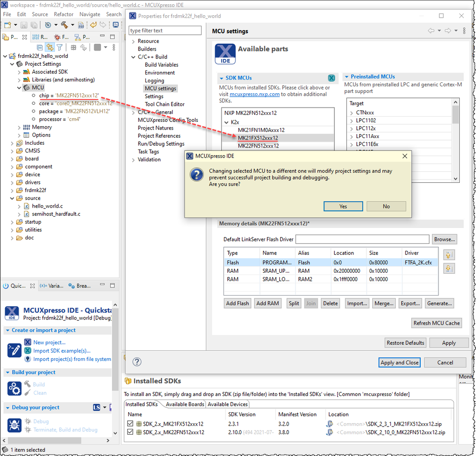Click the move-down arrow beside memory table
The width and height of the screenshot is (476, 456).
449,268
